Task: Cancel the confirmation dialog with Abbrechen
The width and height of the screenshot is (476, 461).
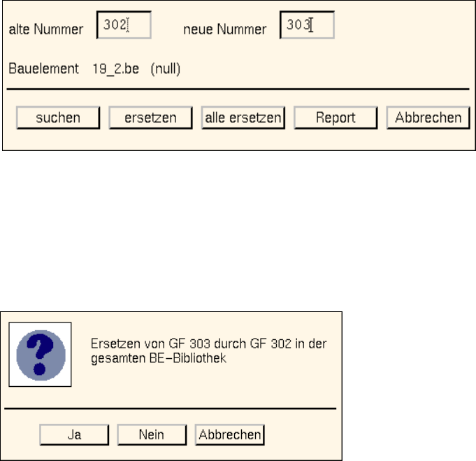Action: pos(230,435)
